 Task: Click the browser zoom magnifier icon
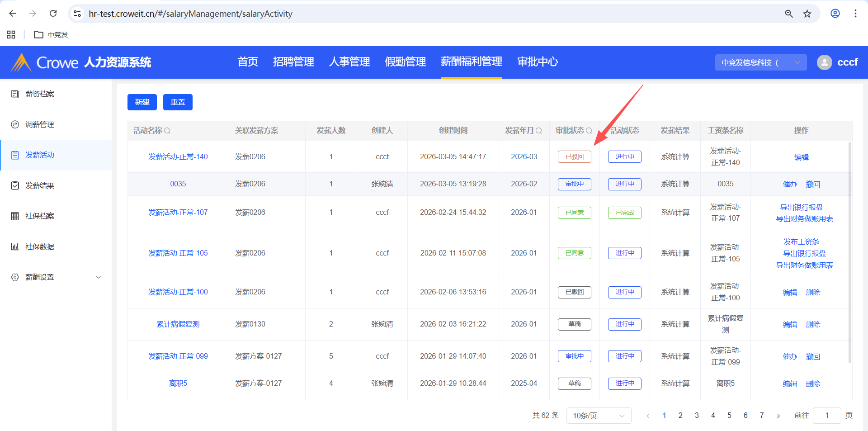coord(789,14)
